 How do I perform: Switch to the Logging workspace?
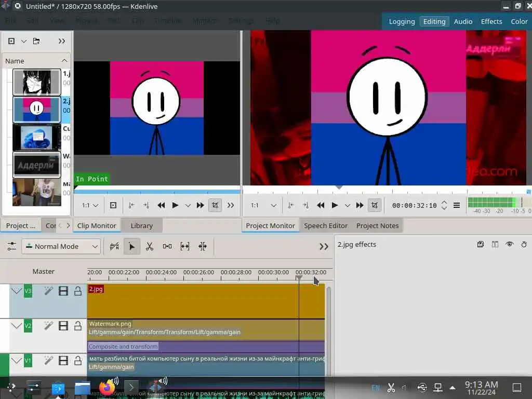pyautogui.click(x=402, y=21)
